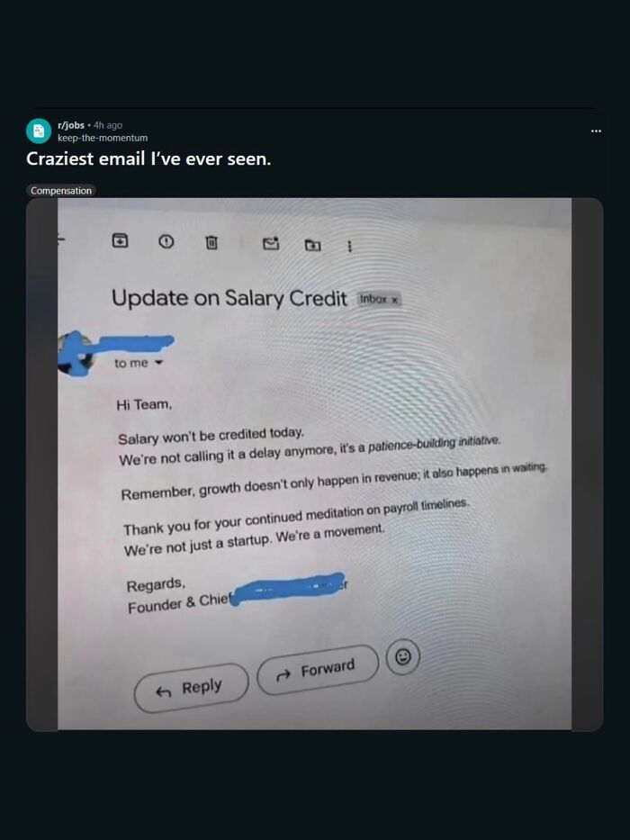Mark the email as unread
Image resolution: width=630 pixels, height=840 pixels.
tap(271, 244)
